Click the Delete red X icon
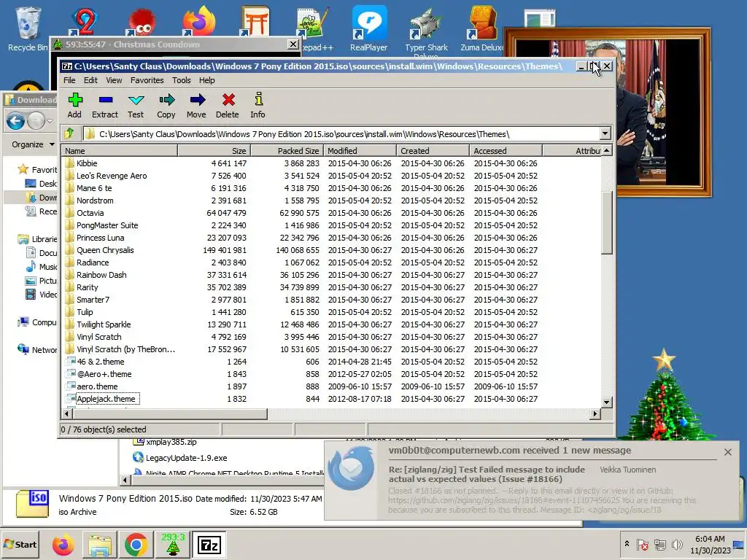 coord(228,100)
